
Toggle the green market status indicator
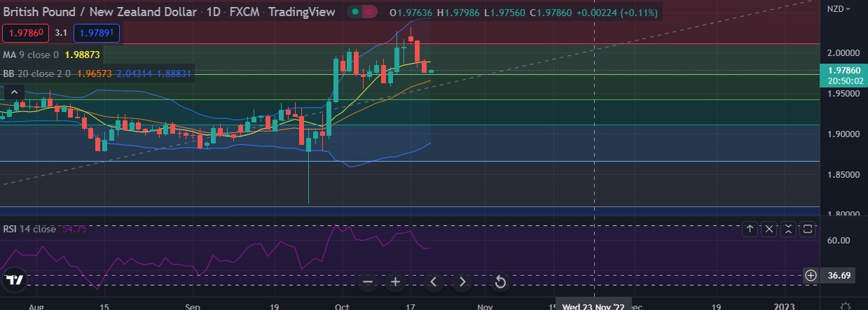[x=356, y=12]
